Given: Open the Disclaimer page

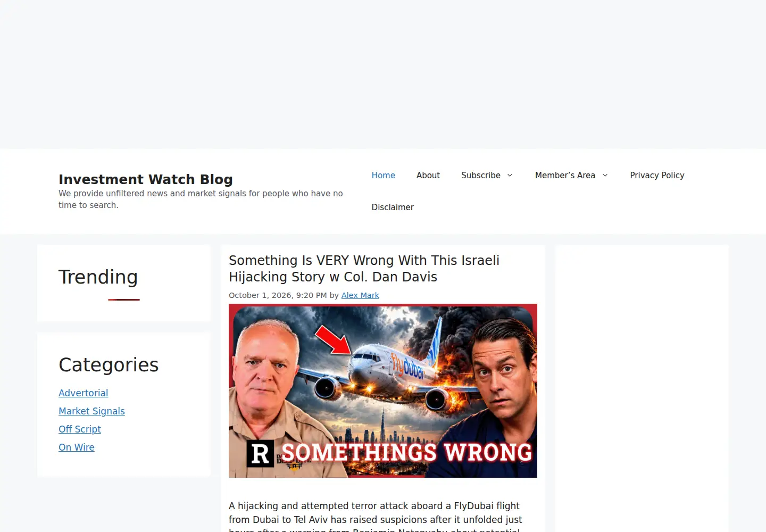Looking at the screenshot, I should (x=393, y=207).
